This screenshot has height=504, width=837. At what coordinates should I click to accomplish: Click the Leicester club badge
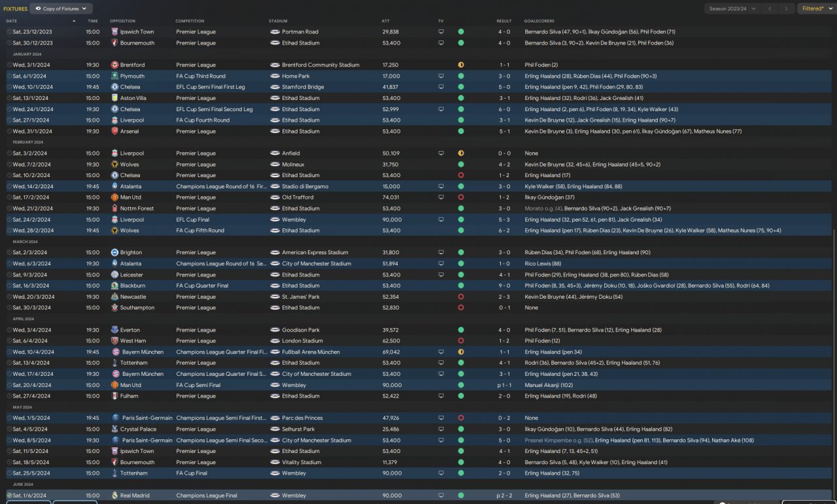pos(114,275)
